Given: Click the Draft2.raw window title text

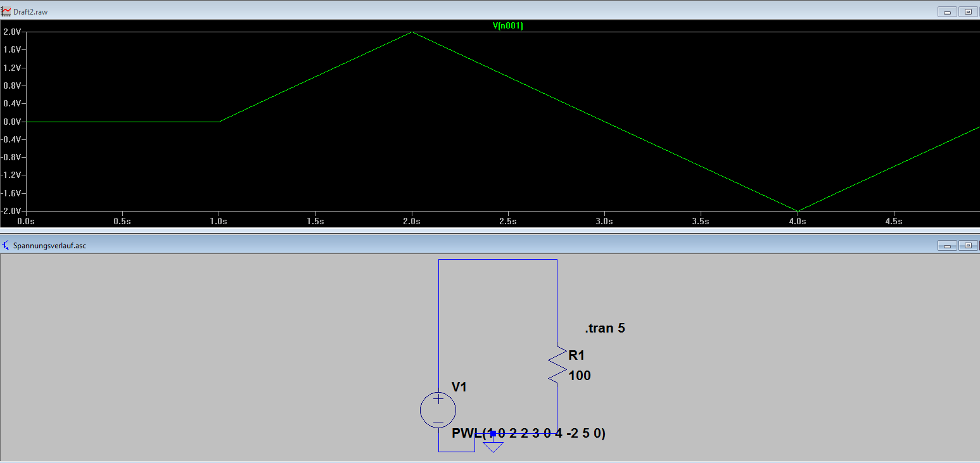Looking at the screenshot, I should click(30, 12).
